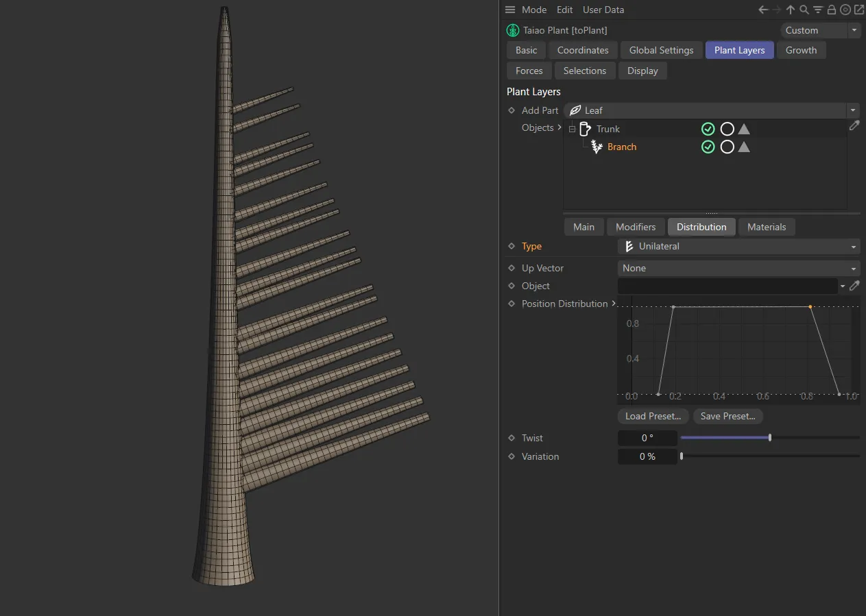The width and height of the screenshot is (866, 616).
Task: Open the Materials tab
Action: click(767, 227)
